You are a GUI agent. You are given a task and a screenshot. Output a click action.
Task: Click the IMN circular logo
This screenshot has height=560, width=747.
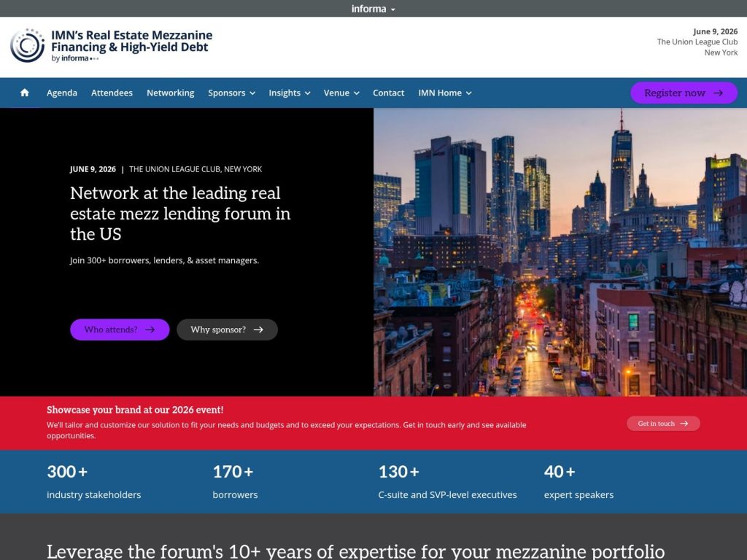pyautogui.click(x=27, y=45)
